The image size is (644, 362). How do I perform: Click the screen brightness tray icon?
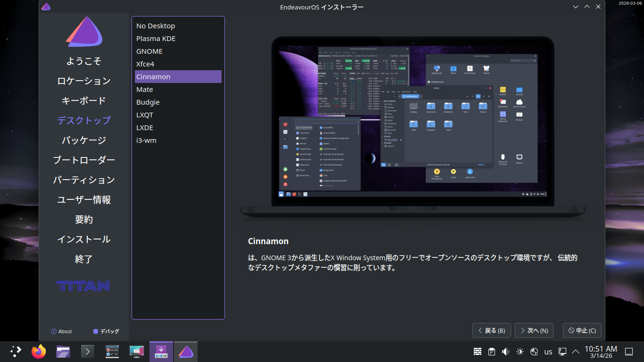(520, 352)
